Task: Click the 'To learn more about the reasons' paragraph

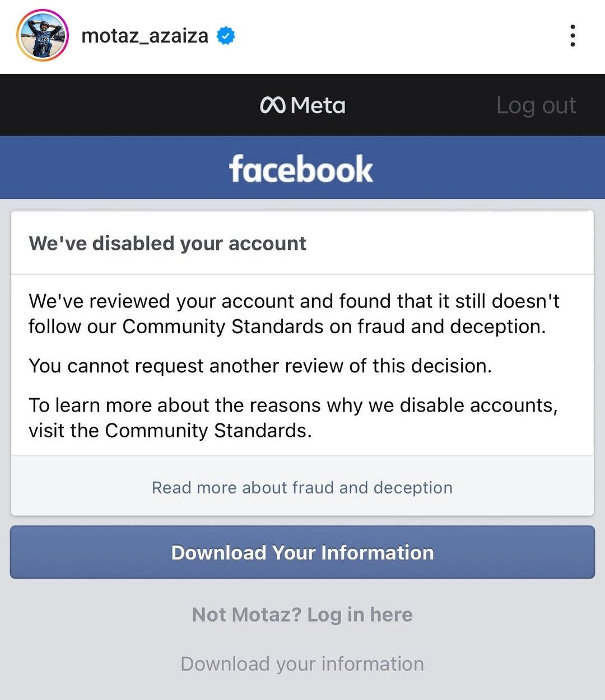Action: [x=294, y=417]
